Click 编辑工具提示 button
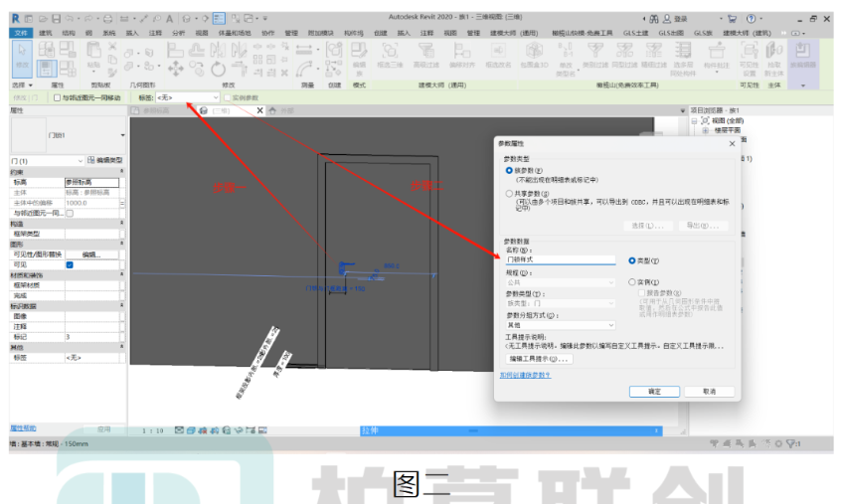Screen dimensions: 841x504 [539, 359]
